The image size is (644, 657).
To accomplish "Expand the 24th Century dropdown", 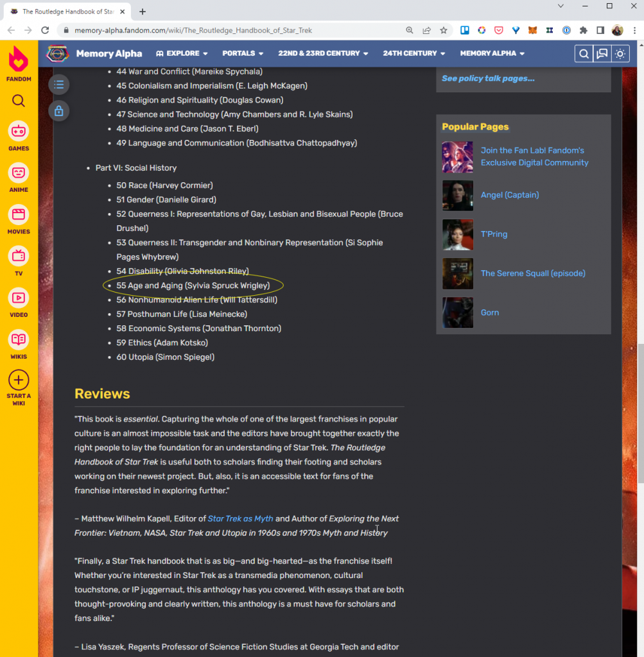I will pyautogui.click(x=414, y=53).
